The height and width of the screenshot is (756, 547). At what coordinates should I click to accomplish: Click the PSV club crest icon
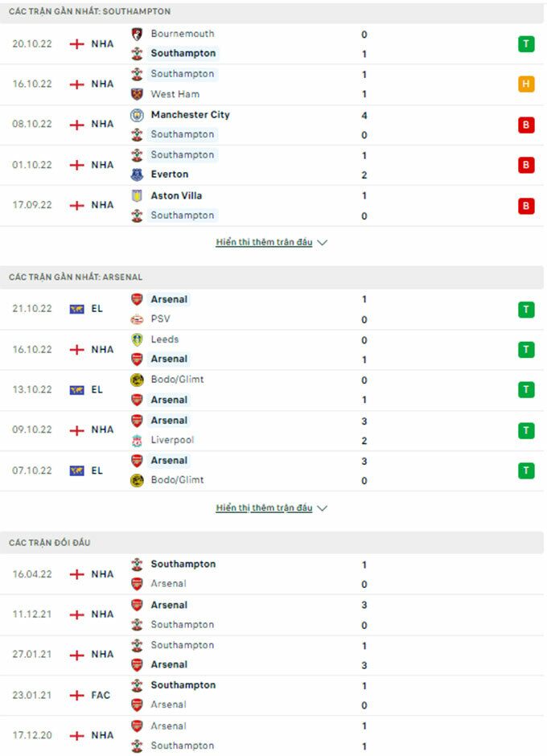point(137,319)
